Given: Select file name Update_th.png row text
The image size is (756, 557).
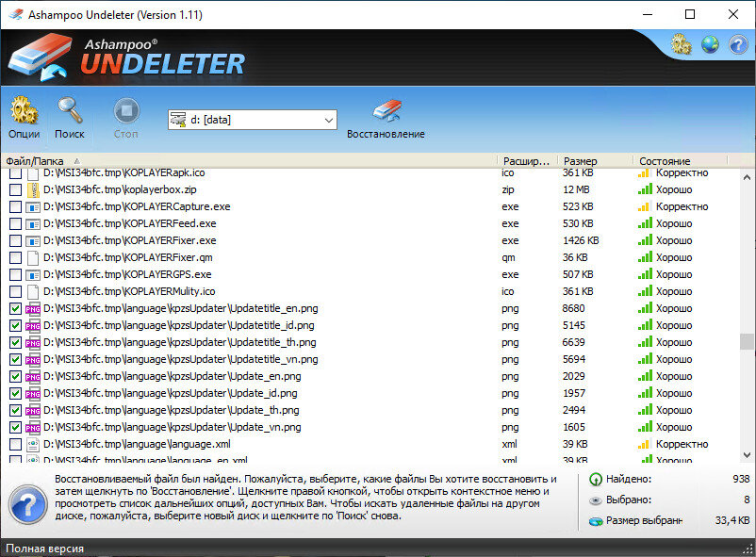Looking at the screenshot, I should click(172, 410).
